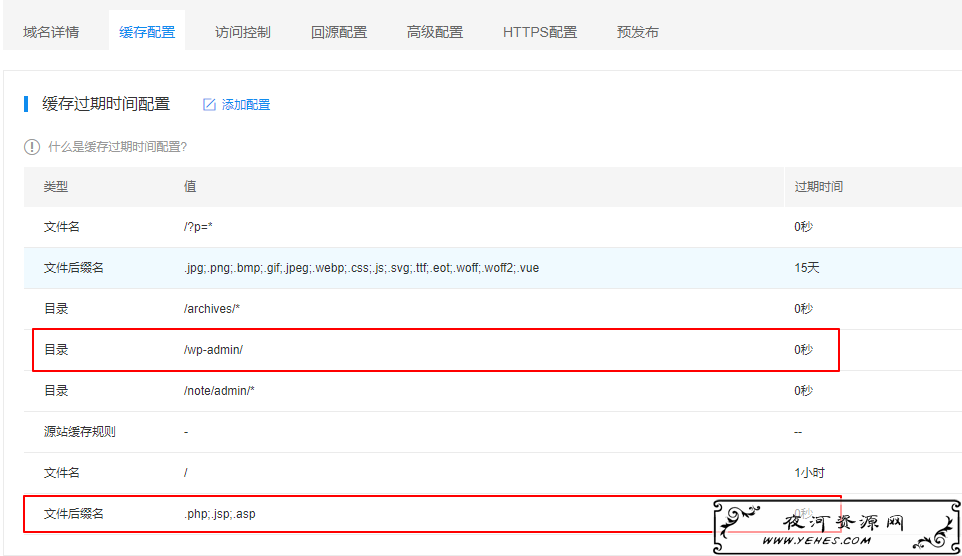Click the 0秒 expiry in the /archives/* row
The image size is (962, 556).
(x=804, y=309)
